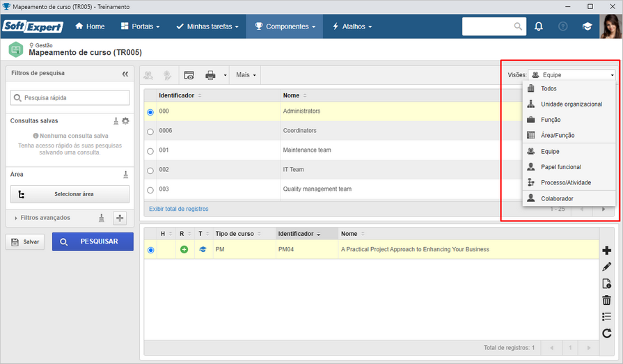Click the blue cap T type icon for PM04
623x364 pixels.
coord(203,250)
